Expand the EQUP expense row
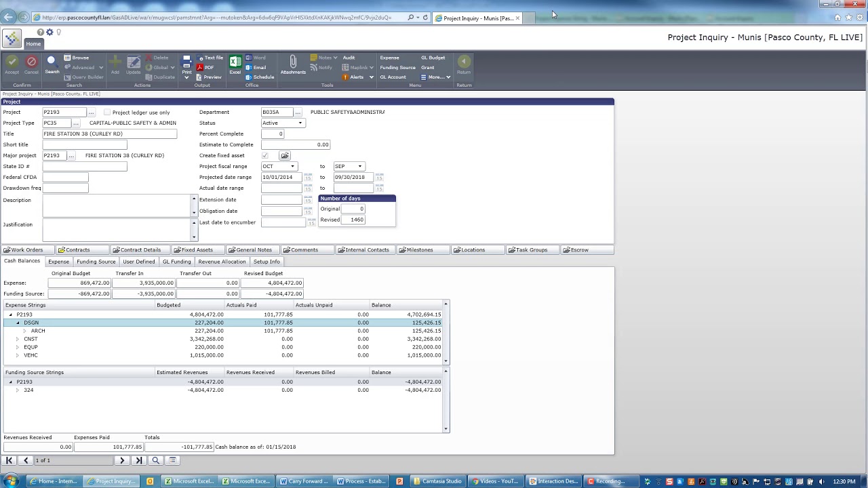The height and width of the screenshot is (488, 868). 18,347
